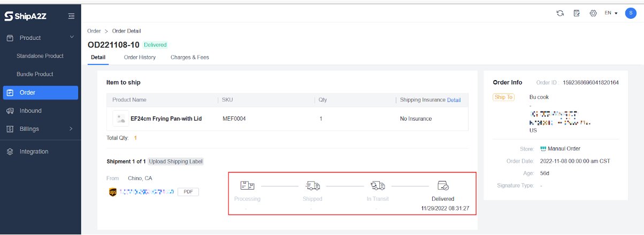Viewport: 644px width, 235px height.
Task: Click the refresh icon in top bar
Action: coord(560,13)
